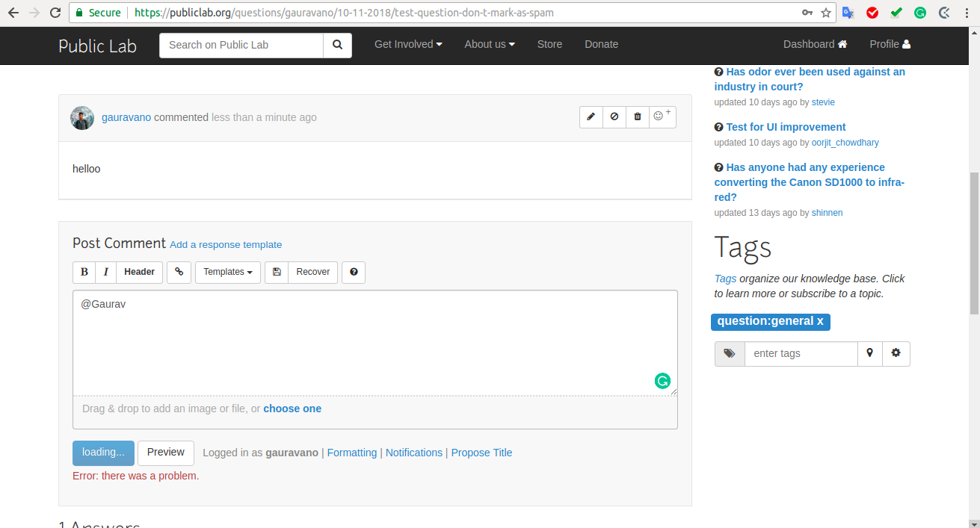Toggle bold formatting in the comment editor
The image size is (980, 528).
[x=84, y=272]
